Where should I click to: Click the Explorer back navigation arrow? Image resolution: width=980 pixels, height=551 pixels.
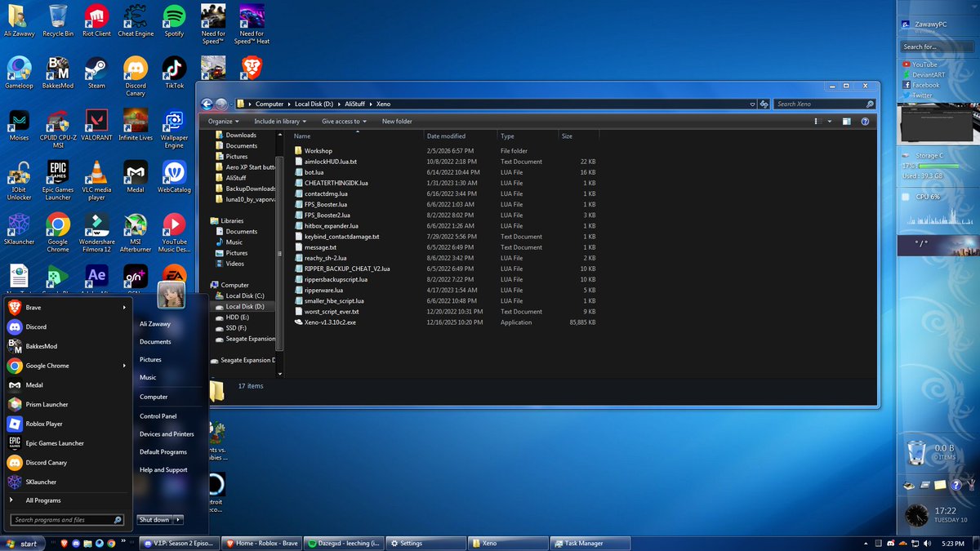207,104
